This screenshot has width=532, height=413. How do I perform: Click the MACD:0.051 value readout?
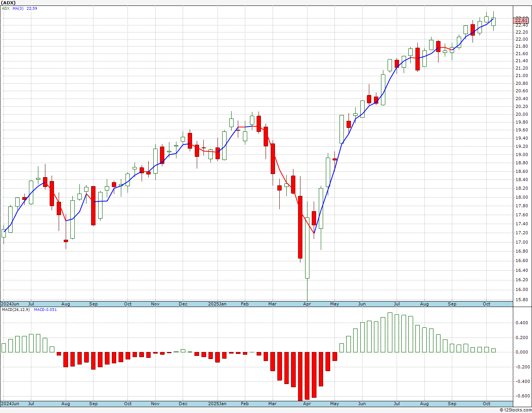45,309
